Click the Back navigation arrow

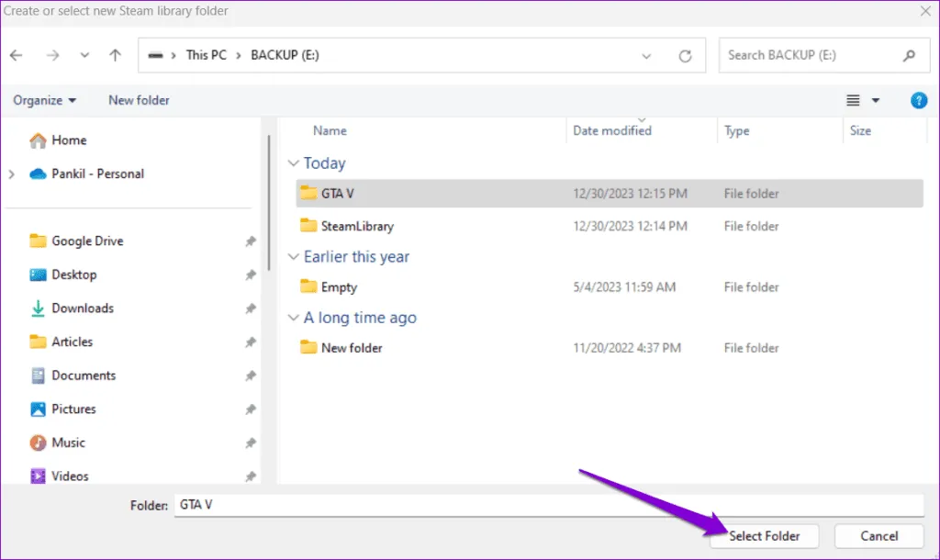coord(17,55)
